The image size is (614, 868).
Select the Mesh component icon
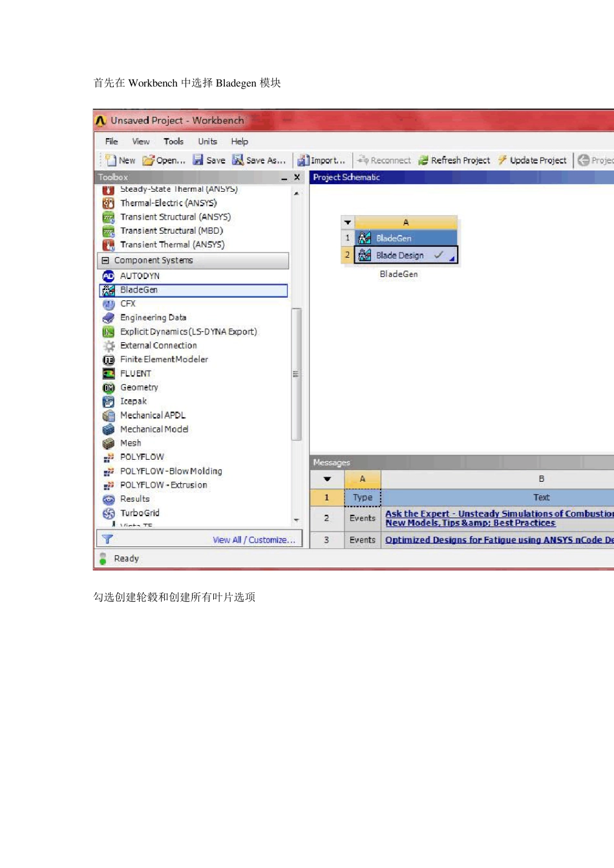109,443
